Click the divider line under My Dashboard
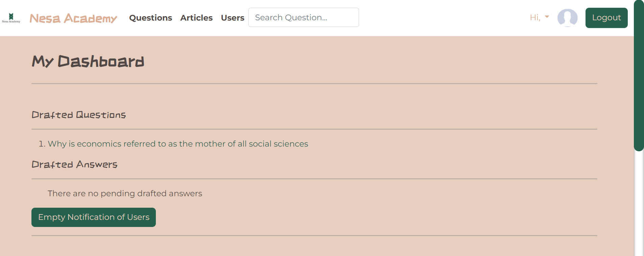This screenshot has height=256, width=644. 314,83
